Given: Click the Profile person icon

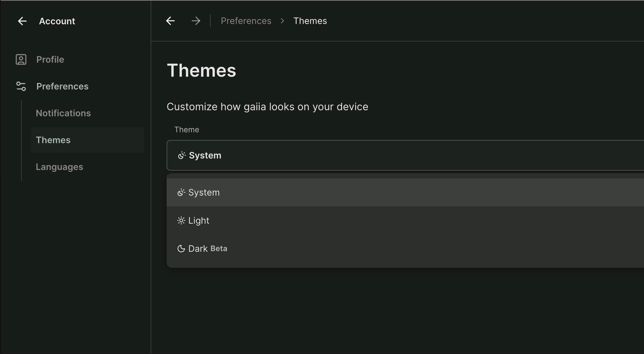Looking at the screenshot, I should 21,59.
